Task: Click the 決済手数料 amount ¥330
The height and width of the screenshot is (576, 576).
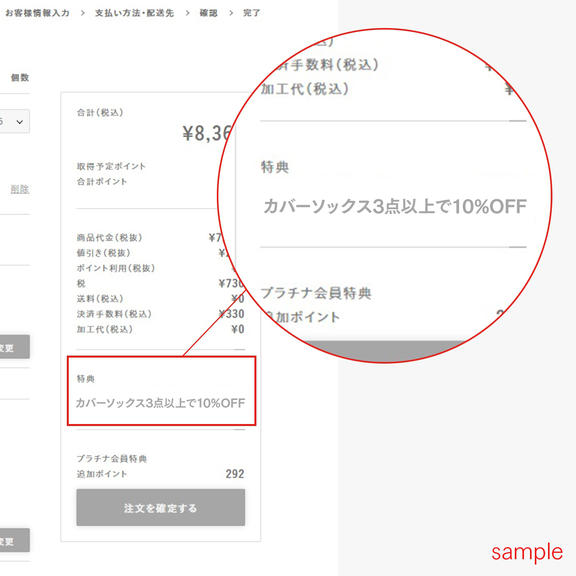Action: (231, 314)
